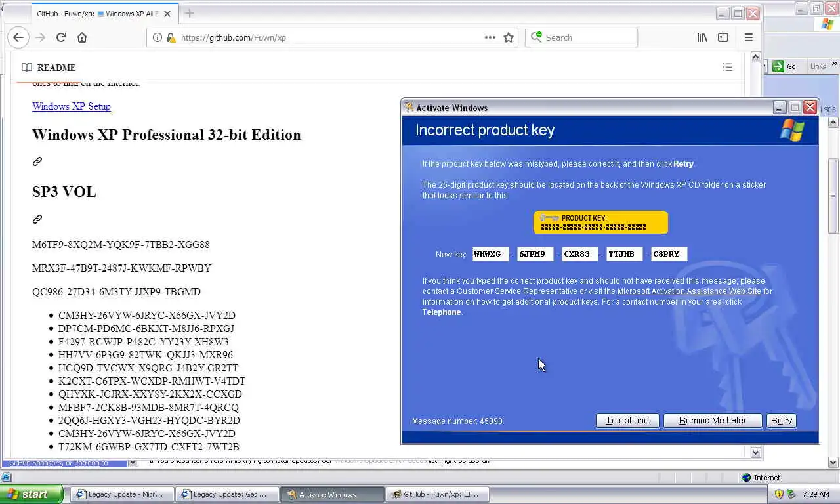Expand the IE toolbar double-chevron
The height and width of the screenshot is (504, 840).
(x=835, y=64)
